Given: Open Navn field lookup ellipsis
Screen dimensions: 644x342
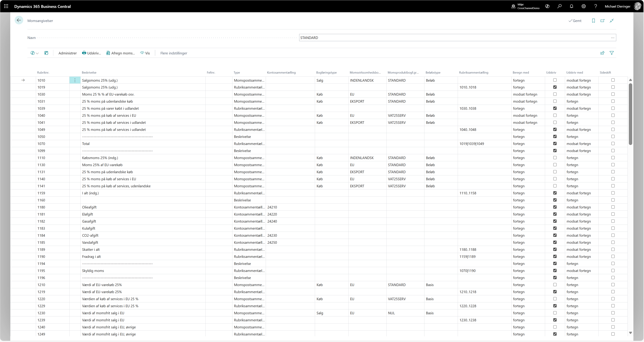Looking at the screenshot, I should pos(613,38).
